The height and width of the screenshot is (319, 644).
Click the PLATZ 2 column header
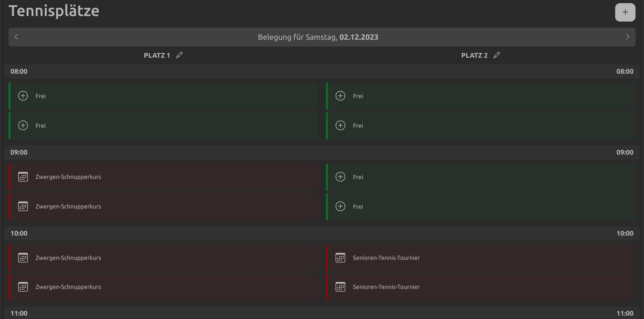tap(474, 55)
